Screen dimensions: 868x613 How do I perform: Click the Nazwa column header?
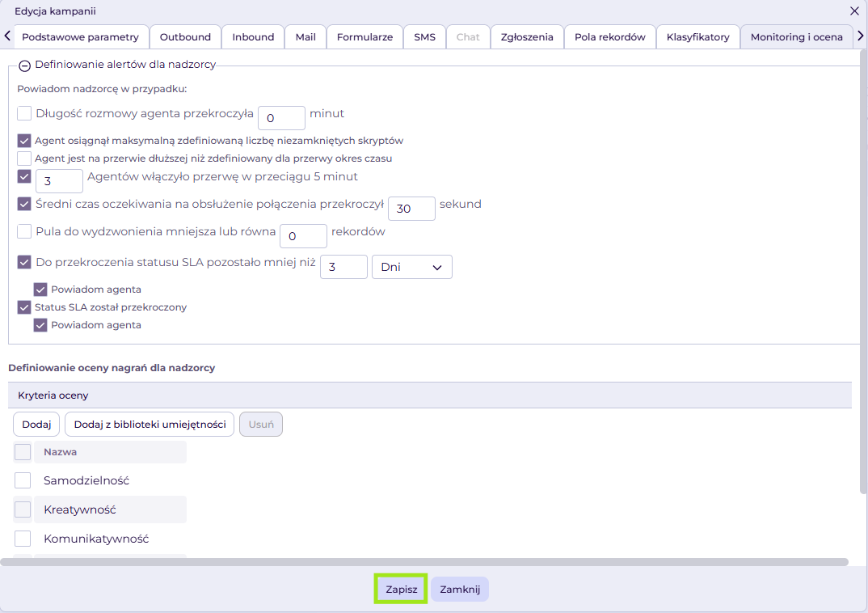tap(110, 452)
